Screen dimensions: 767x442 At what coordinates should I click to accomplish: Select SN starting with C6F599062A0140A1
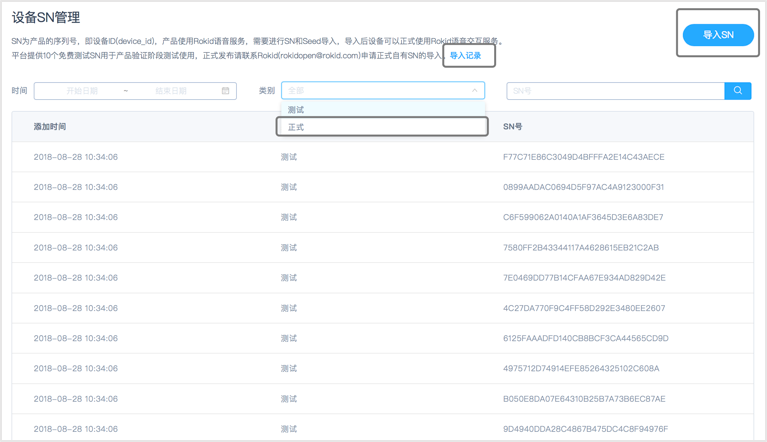pyautogui.click(x=583, y=217)
